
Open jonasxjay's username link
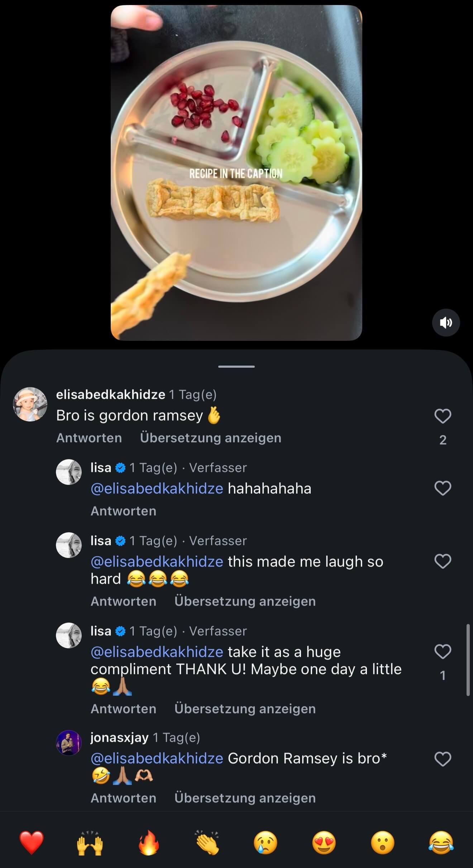click(119, 738)
